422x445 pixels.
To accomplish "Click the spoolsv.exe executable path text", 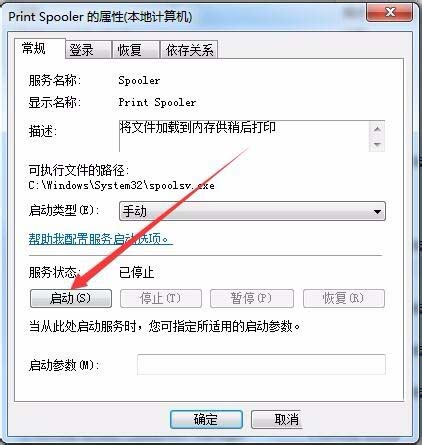I will point(121,185).
